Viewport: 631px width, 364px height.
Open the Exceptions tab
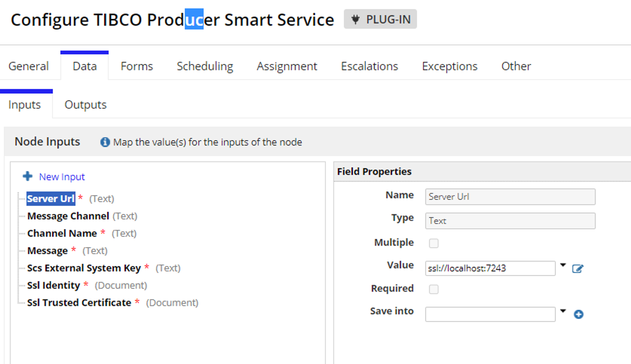point(450,66)
